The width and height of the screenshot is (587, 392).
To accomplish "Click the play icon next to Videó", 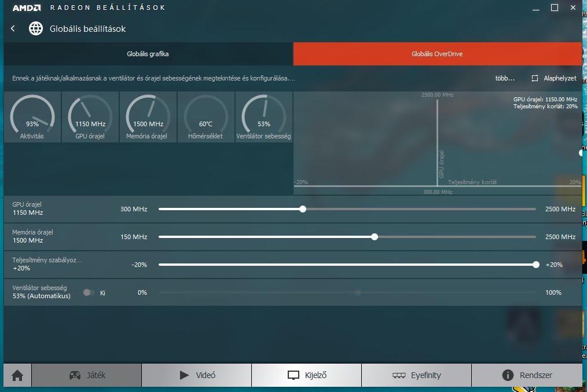I will pyautogui.click(x=184, y=375).
